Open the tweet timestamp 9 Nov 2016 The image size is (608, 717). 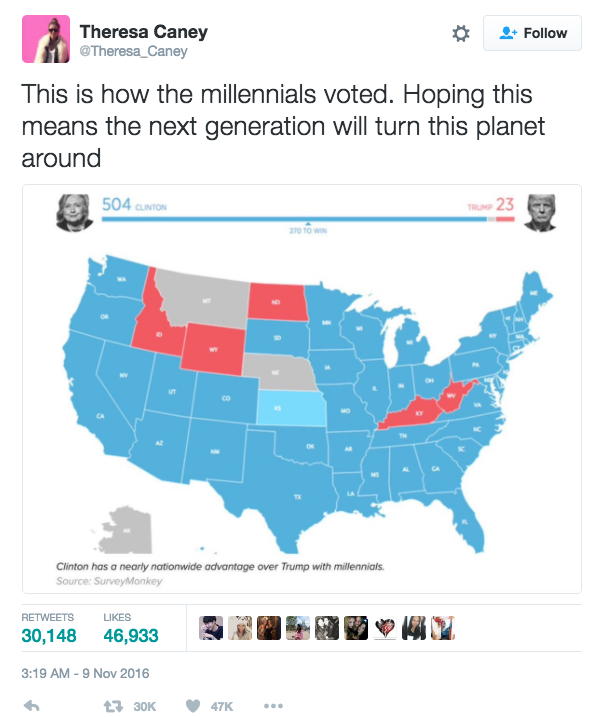(85, 674)
